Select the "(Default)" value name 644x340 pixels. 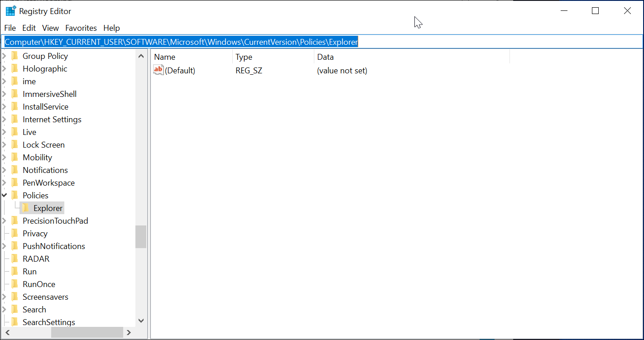pyautogui.click(x=180, y=71)
